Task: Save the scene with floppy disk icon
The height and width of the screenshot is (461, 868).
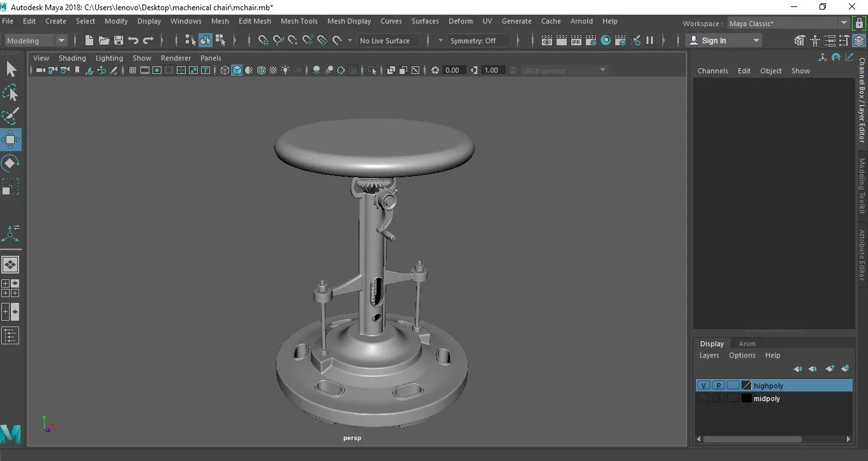Action: [x=118, y=40]
